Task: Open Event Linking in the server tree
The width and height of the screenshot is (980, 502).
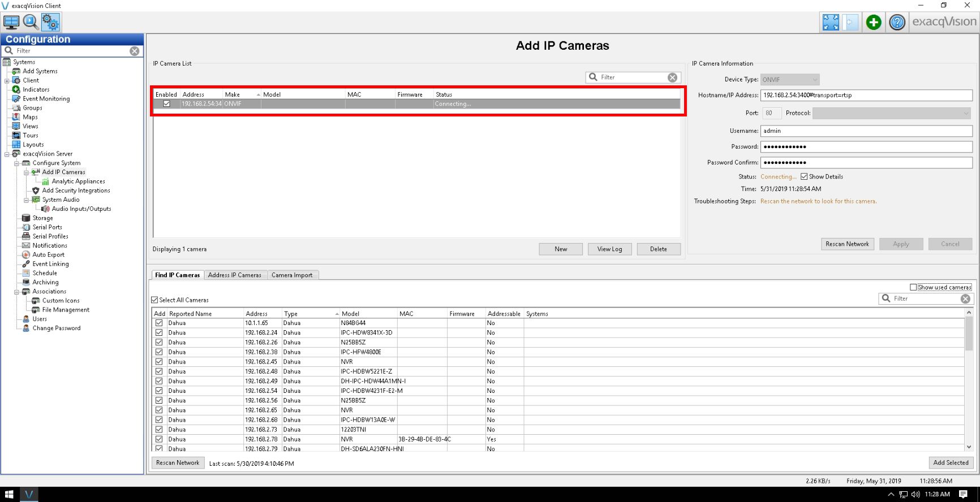Action: [x=50, y=264]
